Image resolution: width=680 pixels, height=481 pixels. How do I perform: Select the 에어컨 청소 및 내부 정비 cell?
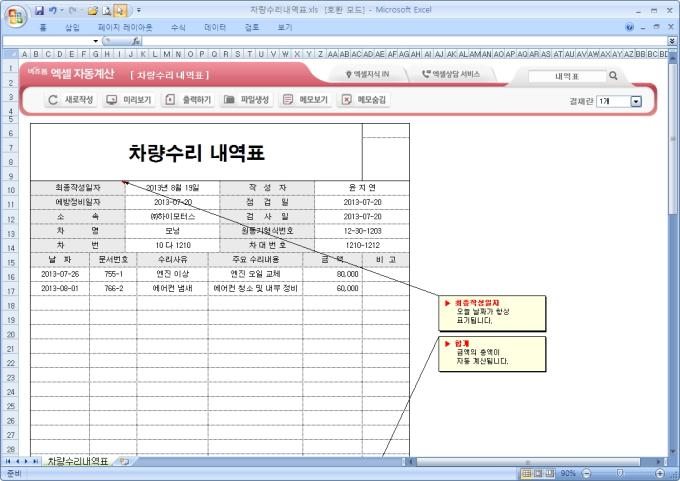(x=255, y=288)
